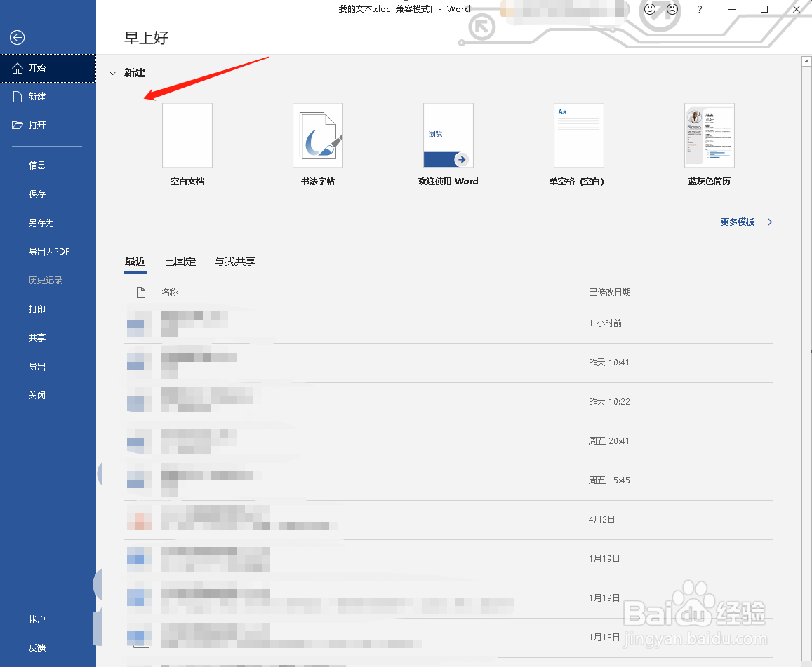Select the 单空格 (空白) template
The width and height of the screenshot is (812, 667).
577,144
